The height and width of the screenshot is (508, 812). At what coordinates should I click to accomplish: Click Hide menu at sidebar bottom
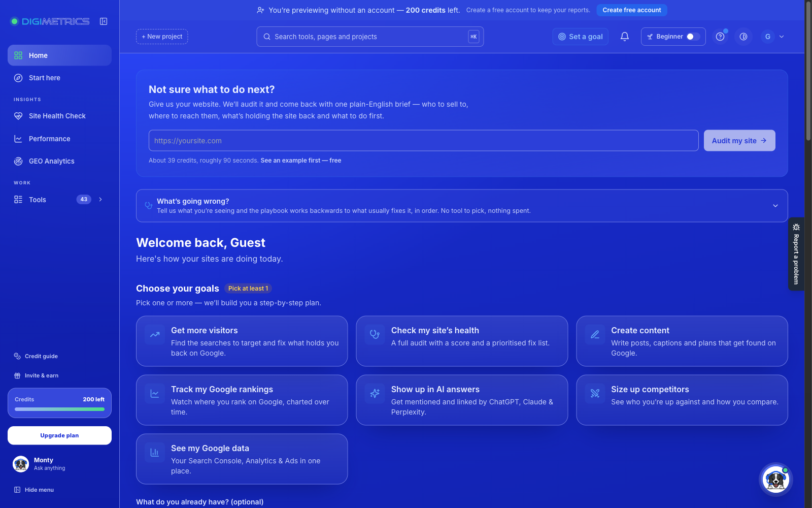(x=34, y=490)
